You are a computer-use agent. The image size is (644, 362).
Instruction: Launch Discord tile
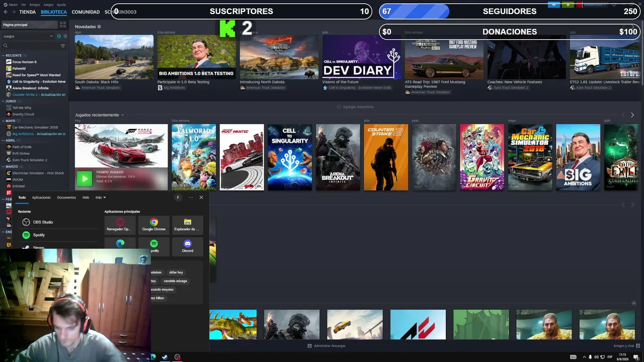click(187, 246)
